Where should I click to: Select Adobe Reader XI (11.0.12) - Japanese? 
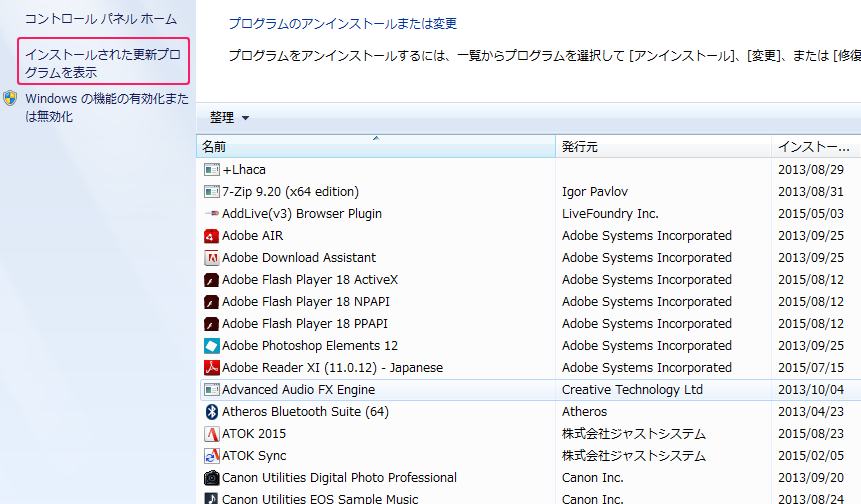[x=333, y=368]
